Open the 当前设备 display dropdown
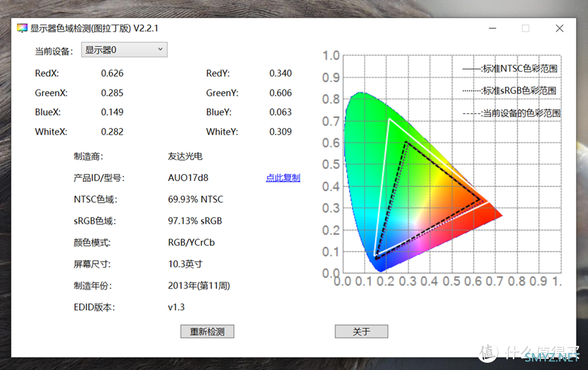Viewport: 588px width, 370px height. coord(124,50)
